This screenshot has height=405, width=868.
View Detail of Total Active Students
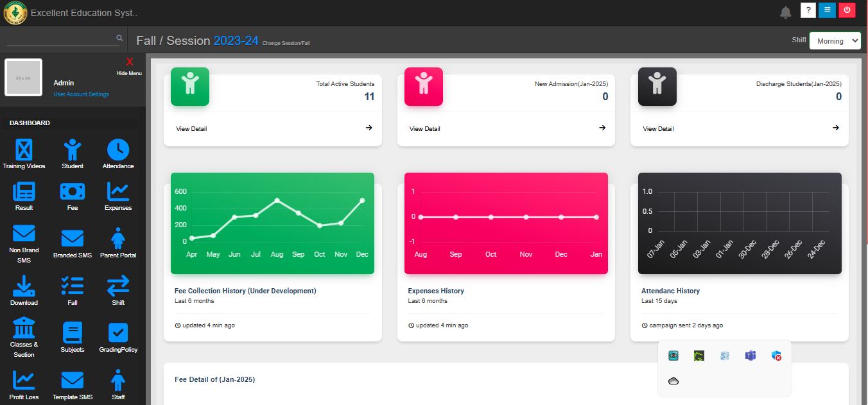(191, 129)
